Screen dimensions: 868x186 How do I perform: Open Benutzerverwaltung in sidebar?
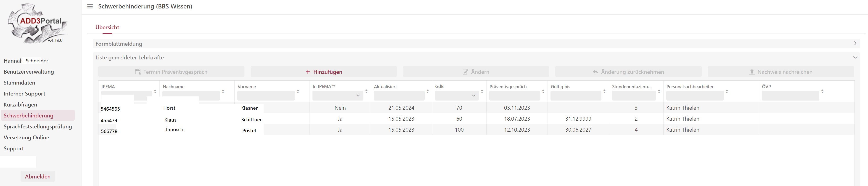coord(29,72)
